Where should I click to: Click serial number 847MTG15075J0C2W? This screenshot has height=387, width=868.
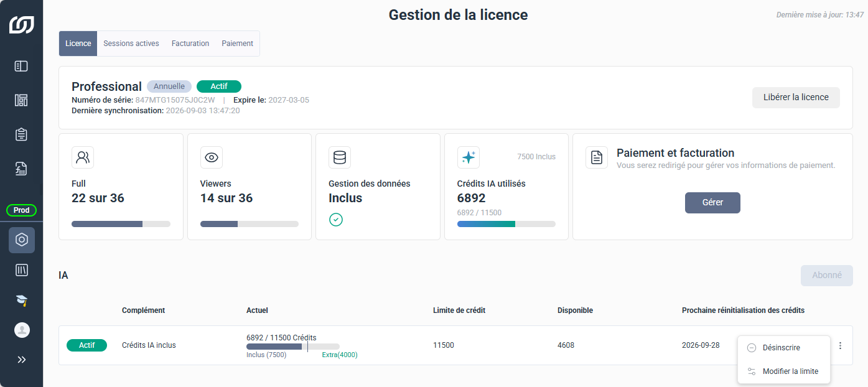pos(175,100)
